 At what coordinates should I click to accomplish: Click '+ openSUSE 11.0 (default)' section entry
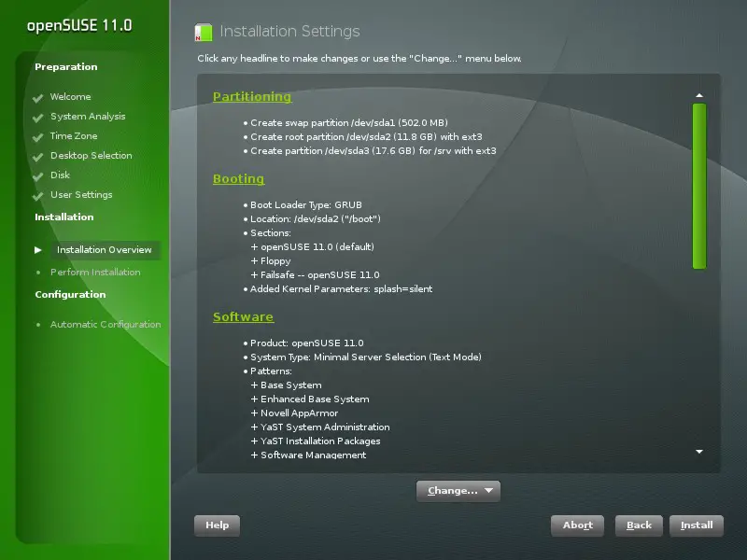pos(313,247)
